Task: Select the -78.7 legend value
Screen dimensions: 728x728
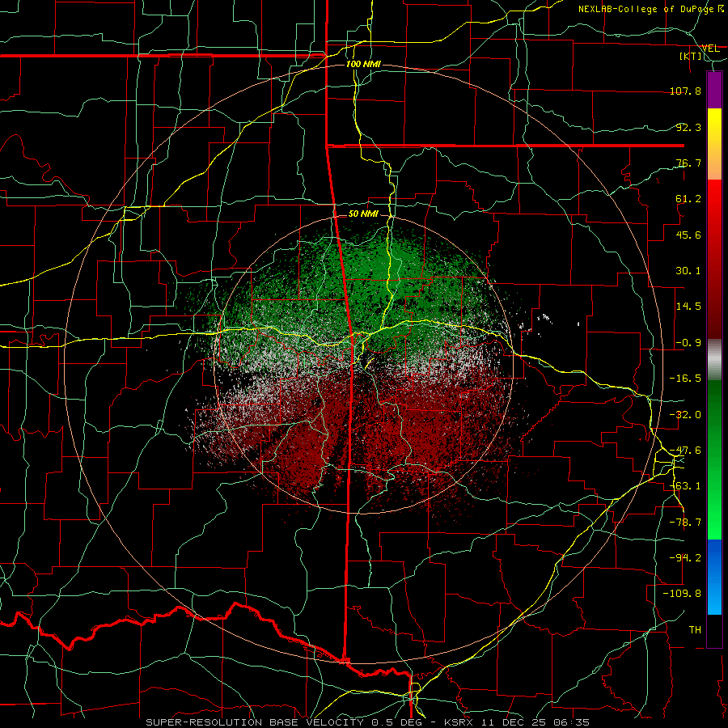Action: tap(685, 523)
